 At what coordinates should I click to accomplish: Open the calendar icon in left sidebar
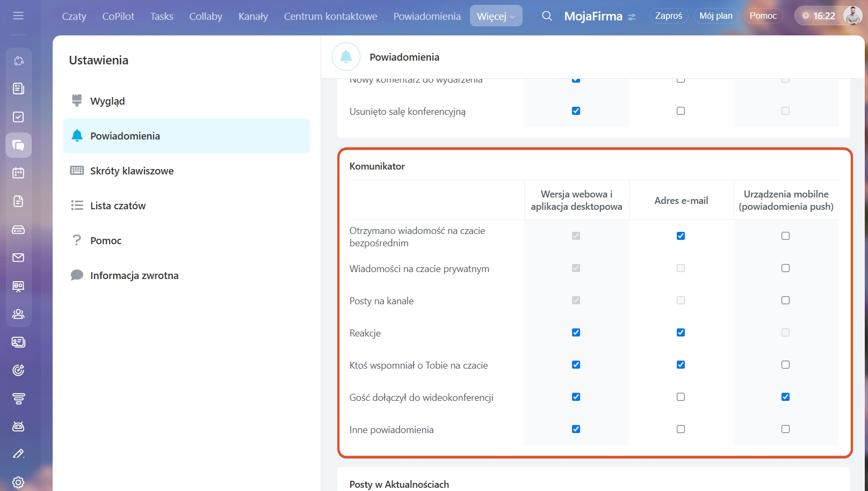click(18, 173)
